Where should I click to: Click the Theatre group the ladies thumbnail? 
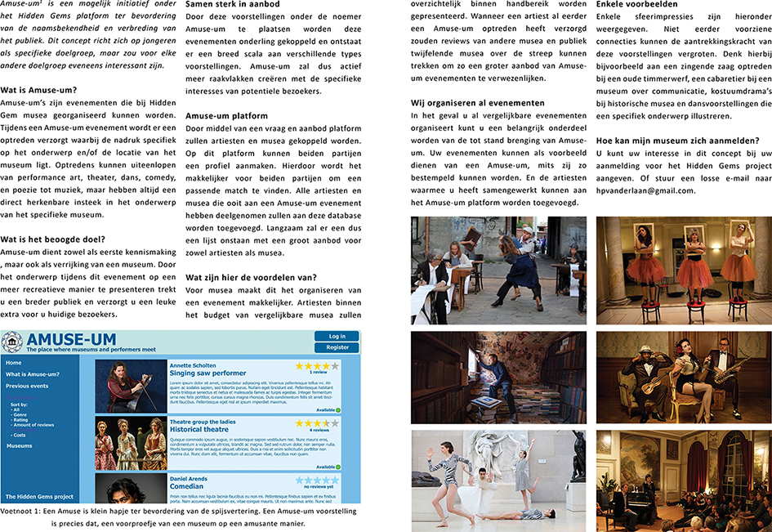(x=131, y=443)
